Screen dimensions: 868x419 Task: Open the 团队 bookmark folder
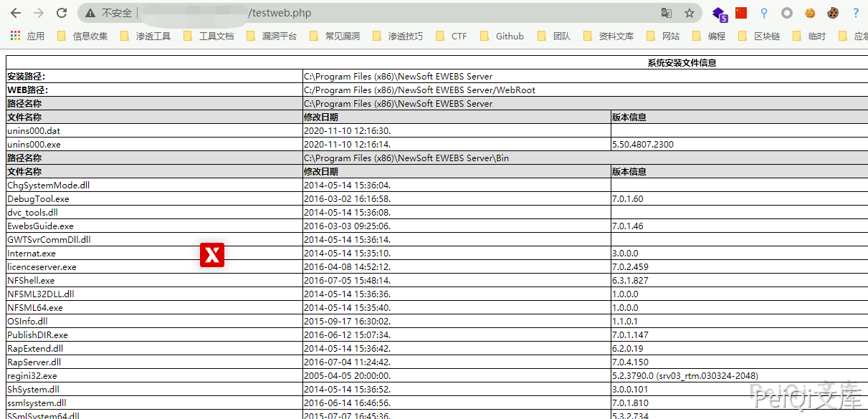(554, 36)
